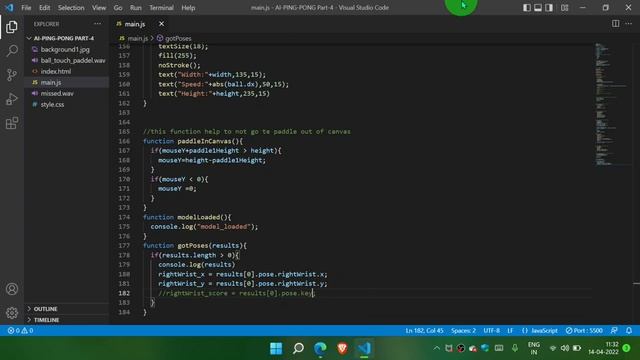This screenshot has width=640, height=360.
Task: Open the Edit menu
Action: click(44, 8)
